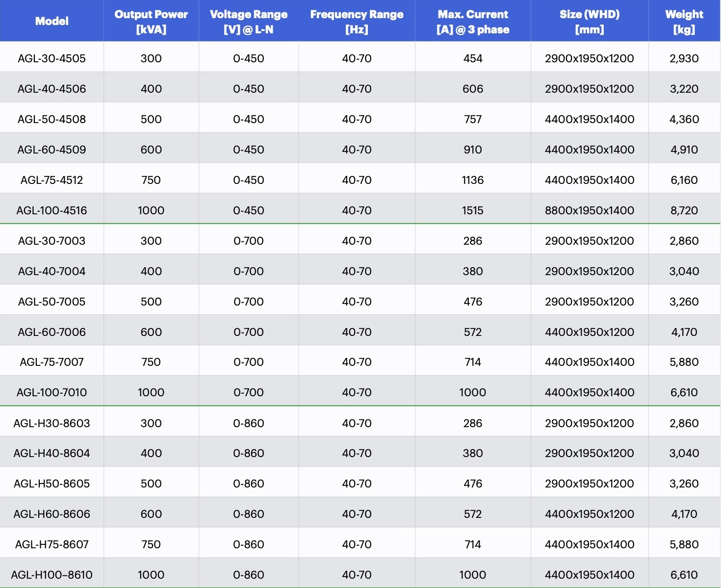Click max current 1000 in AGL-H100-8610 row
This screenshot has height=588, width=721.
point(473,575)
